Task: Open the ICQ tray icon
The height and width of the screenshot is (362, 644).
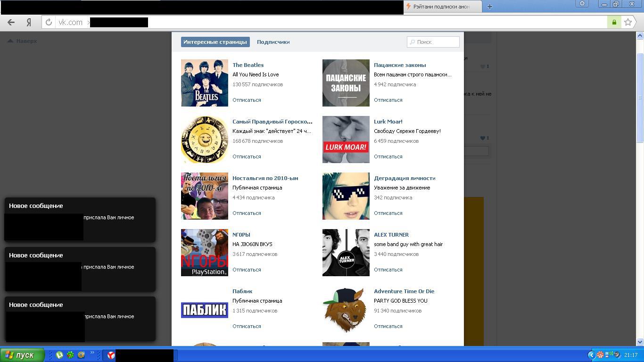Action: [x=600, y=355]
